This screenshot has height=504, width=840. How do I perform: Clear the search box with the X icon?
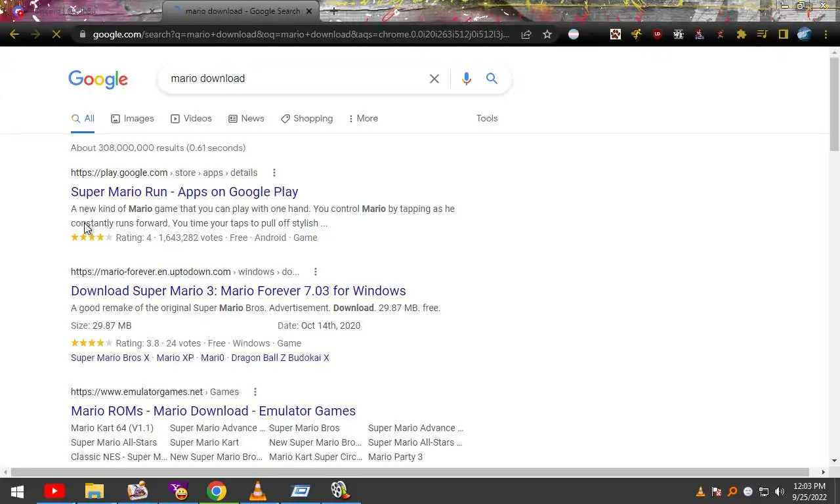(x=434, y=79)
